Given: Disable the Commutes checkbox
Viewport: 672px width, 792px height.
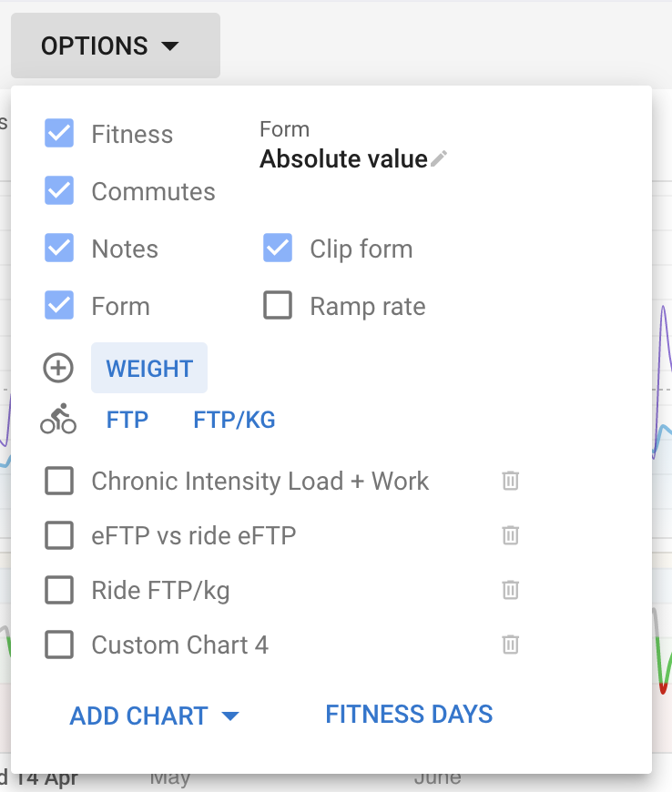Looking at the screenshot, I should tap(59, 190).
